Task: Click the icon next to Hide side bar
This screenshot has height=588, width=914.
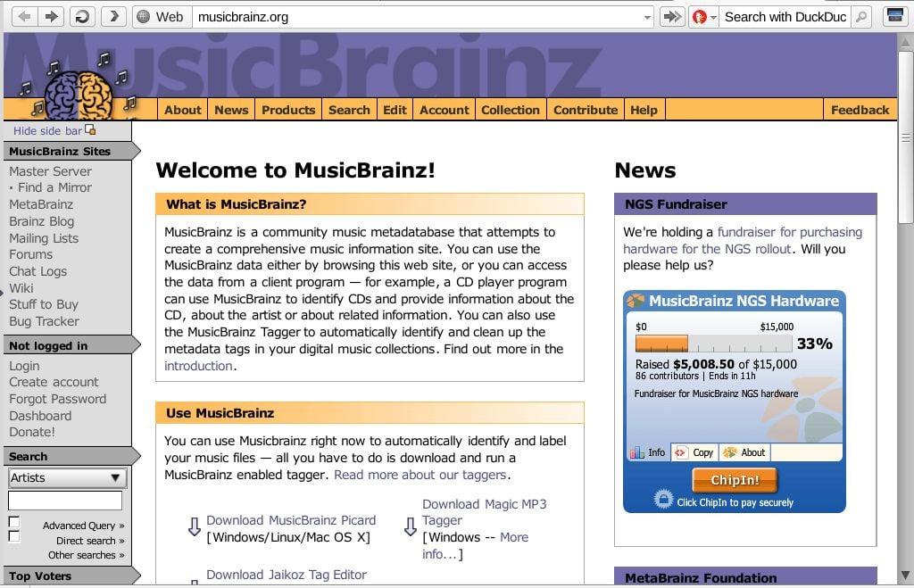Action: click(90, 130)
